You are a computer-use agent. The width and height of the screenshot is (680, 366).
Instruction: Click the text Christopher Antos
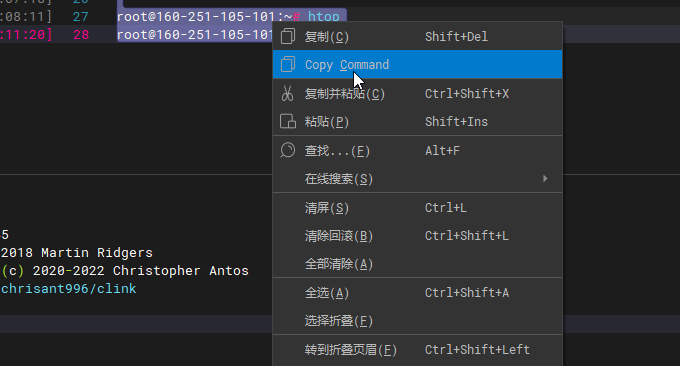pos(181,271)
